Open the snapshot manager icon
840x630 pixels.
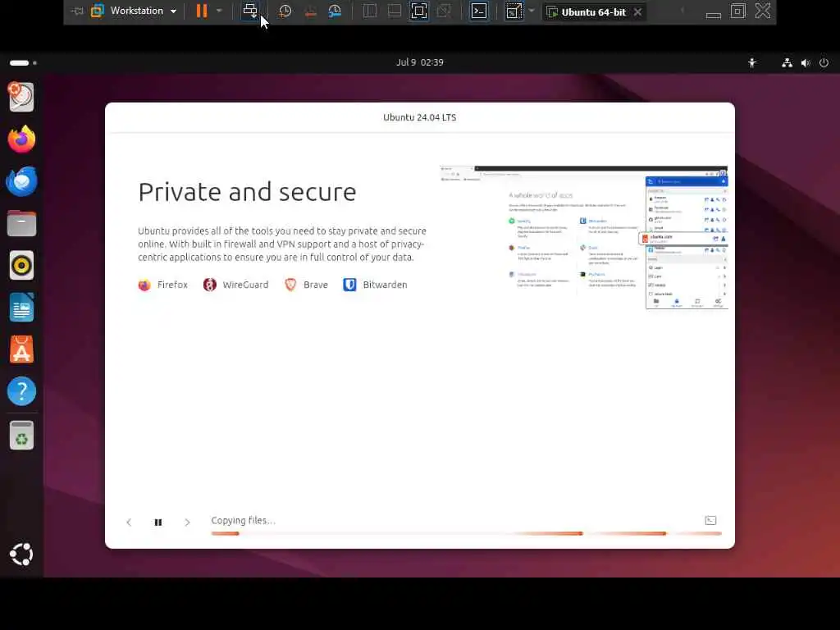coord(335,11)
